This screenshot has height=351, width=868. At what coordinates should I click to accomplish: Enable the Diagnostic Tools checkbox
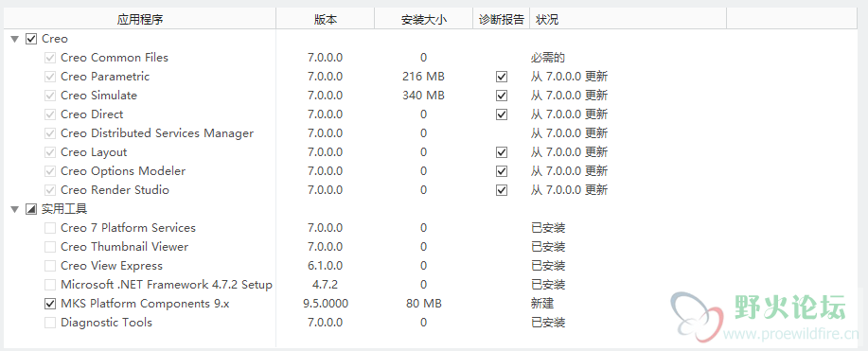pyautogui.click(x=50, y=323)
